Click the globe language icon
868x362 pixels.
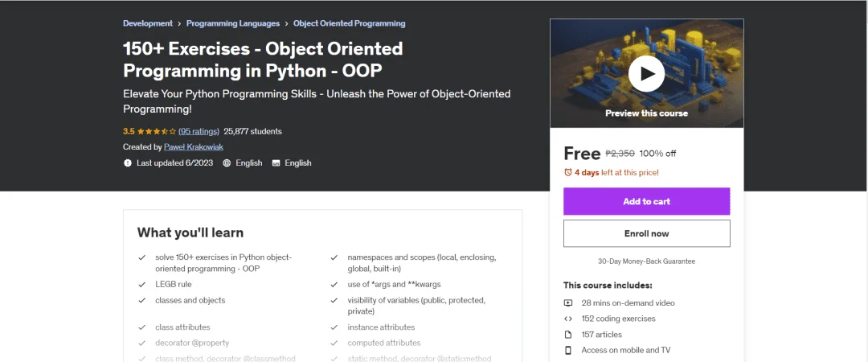(227, 163)
